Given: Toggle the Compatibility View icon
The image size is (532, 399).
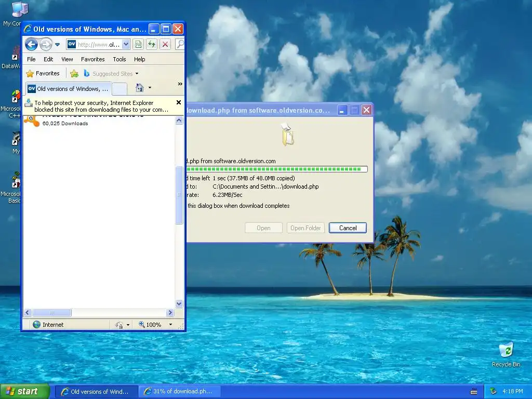Looking at the screenshot, I should click(138, 45).
